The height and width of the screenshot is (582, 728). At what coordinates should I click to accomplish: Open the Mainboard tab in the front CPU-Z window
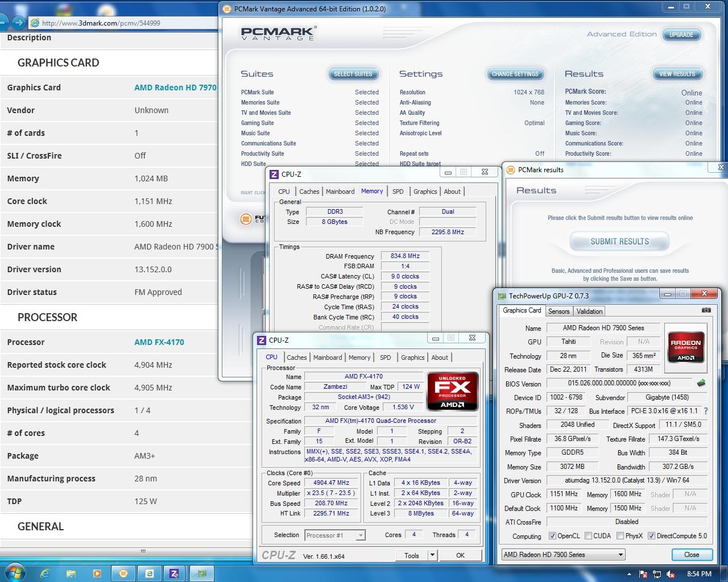328,357
